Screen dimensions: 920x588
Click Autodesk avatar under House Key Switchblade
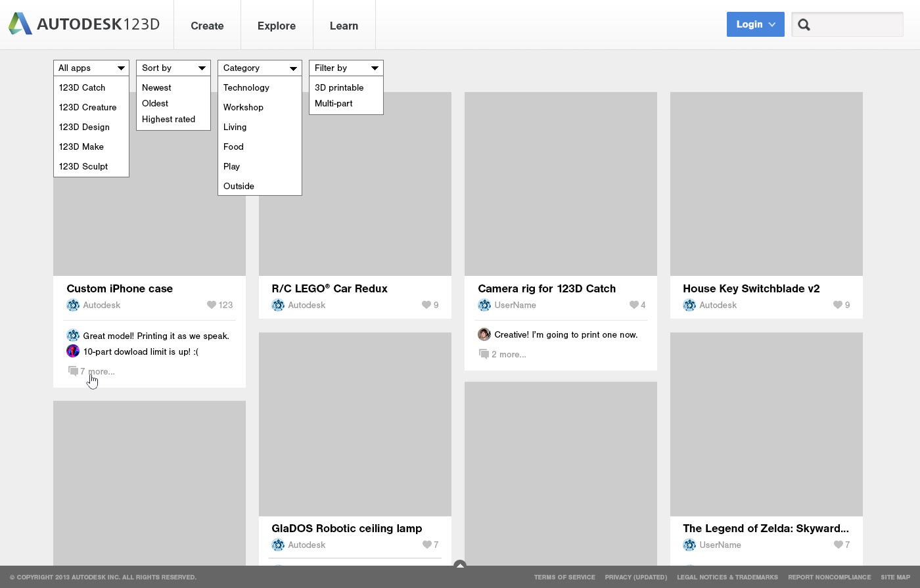(689, 305)
